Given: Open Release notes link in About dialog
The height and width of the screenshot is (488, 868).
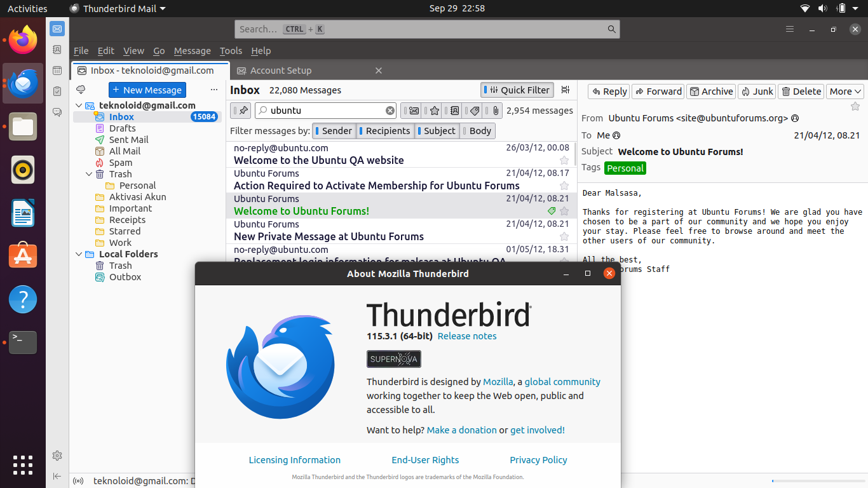Looking at the screenshot, I should tap(467, 336).
